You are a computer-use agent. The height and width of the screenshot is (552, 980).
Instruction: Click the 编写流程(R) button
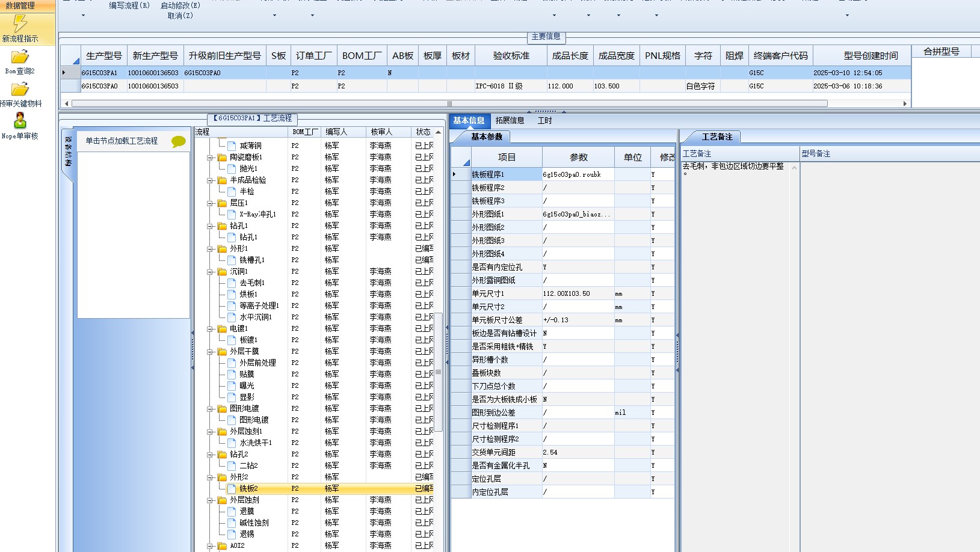[x=129, y=5]
